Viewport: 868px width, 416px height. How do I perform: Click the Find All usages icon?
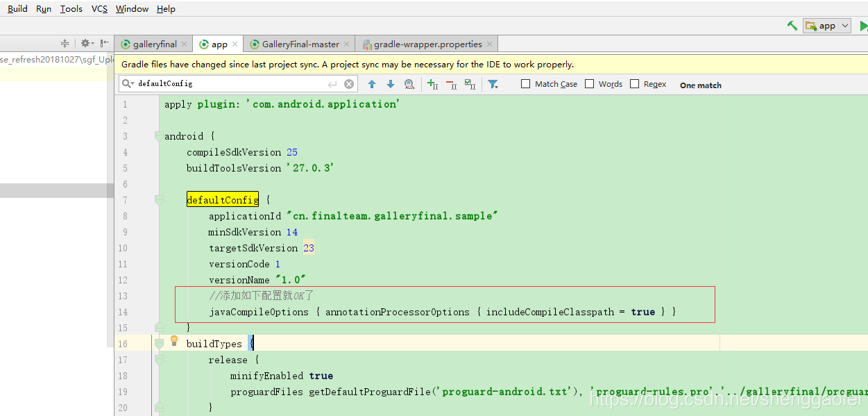click(409, 84)
